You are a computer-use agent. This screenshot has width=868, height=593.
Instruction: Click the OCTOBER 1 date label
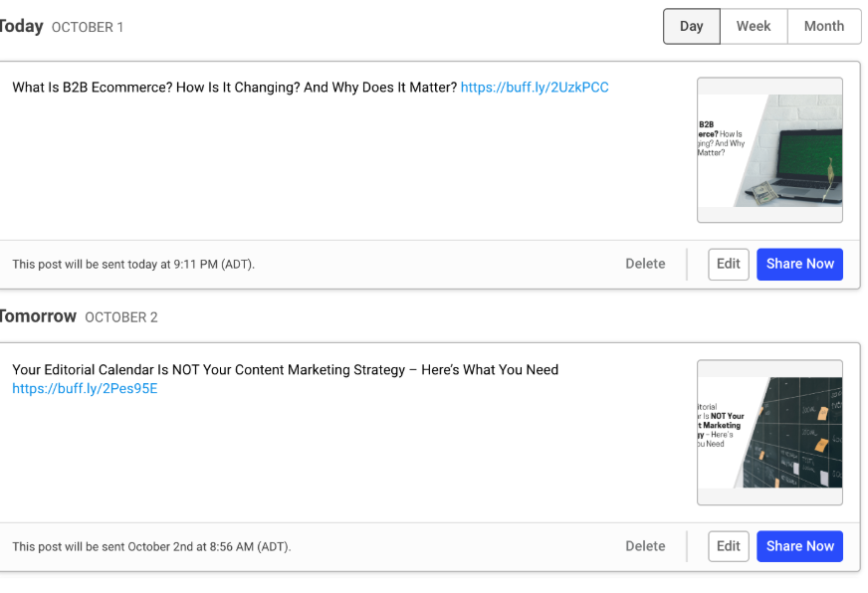tap(88, 28)
